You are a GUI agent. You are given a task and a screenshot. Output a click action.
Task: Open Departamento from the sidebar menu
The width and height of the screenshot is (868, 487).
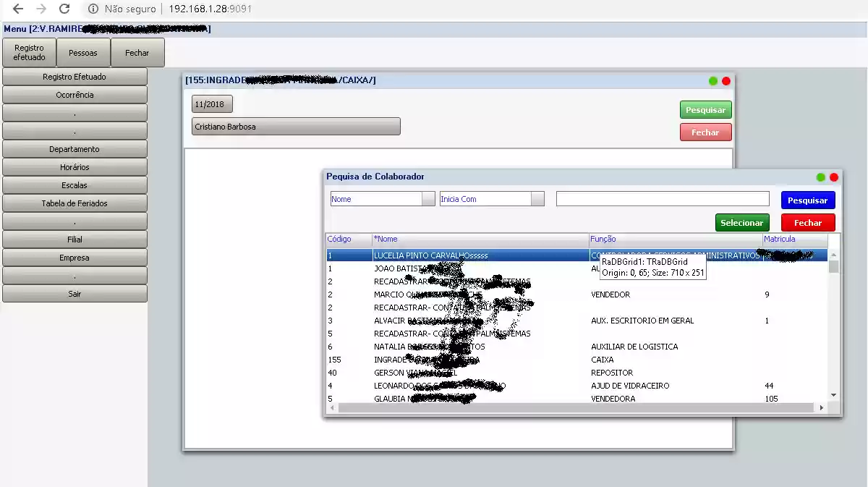point(75,149)
